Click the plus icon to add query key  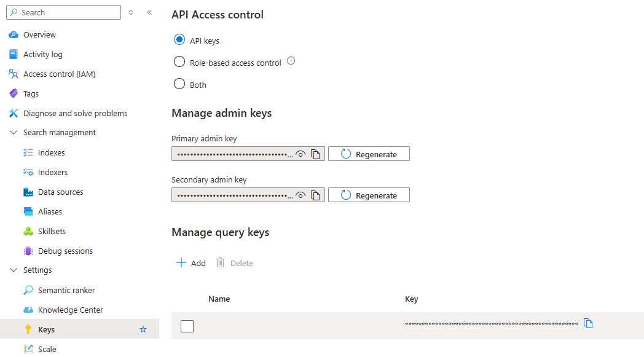point(181,262)
